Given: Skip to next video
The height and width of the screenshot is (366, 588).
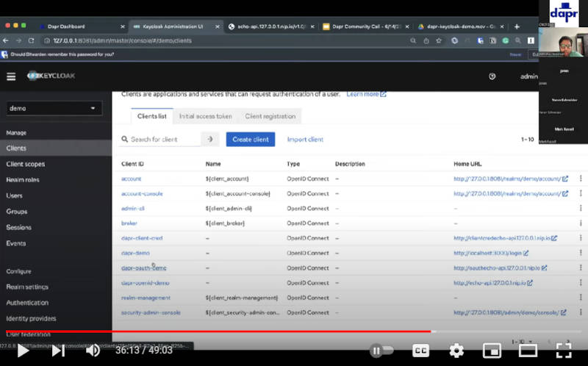Looking at the screenshot, I should tap(58, 351).
